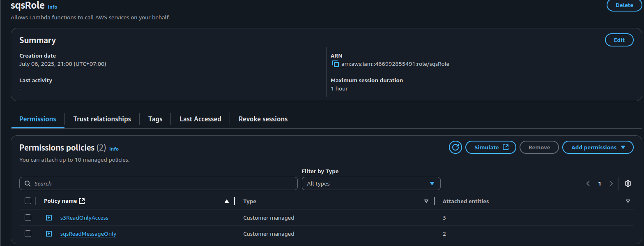Open Filter by Type dropdown
This screenshot has height=246, width=644.
[371, 183]
